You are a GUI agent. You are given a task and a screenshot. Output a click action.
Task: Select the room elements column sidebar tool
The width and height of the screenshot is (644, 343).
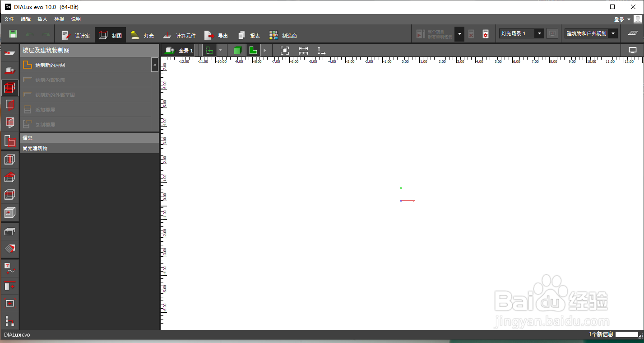pyautogui.click(x=10, y=160)
